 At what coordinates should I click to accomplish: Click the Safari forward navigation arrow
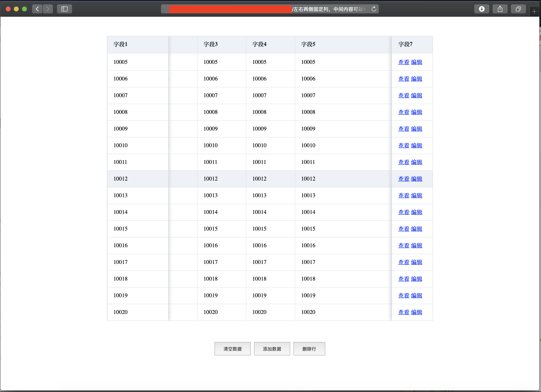(48, 9)
